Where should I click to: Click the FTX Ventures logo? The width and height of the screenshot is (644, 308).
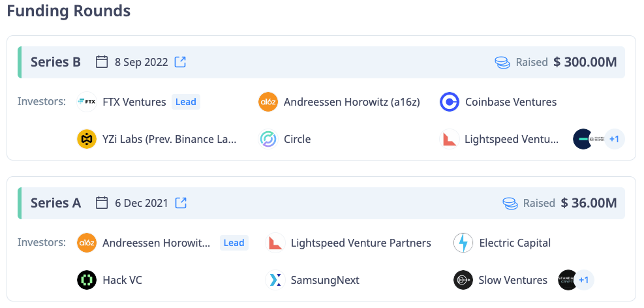pyautogui.click(x=87, y=102)
